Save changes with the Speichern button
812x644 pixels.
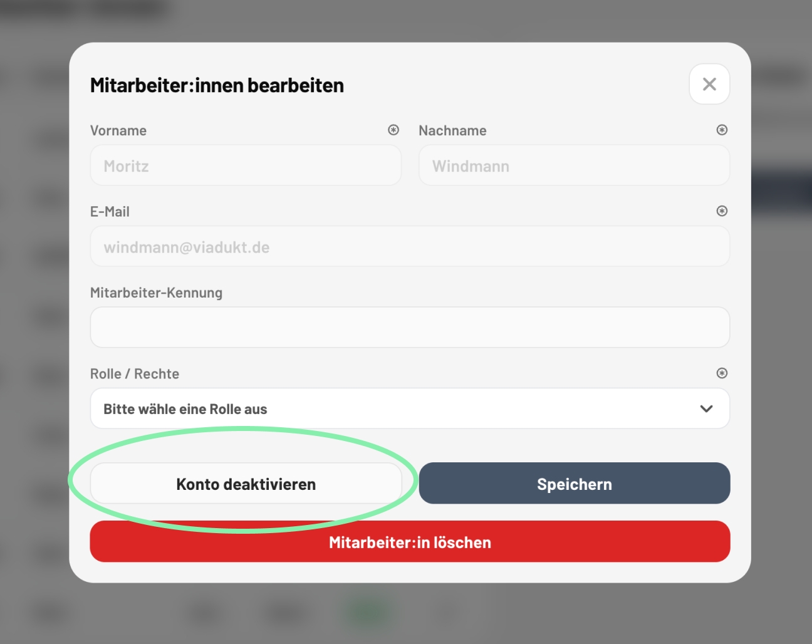[x=574, y=484]
